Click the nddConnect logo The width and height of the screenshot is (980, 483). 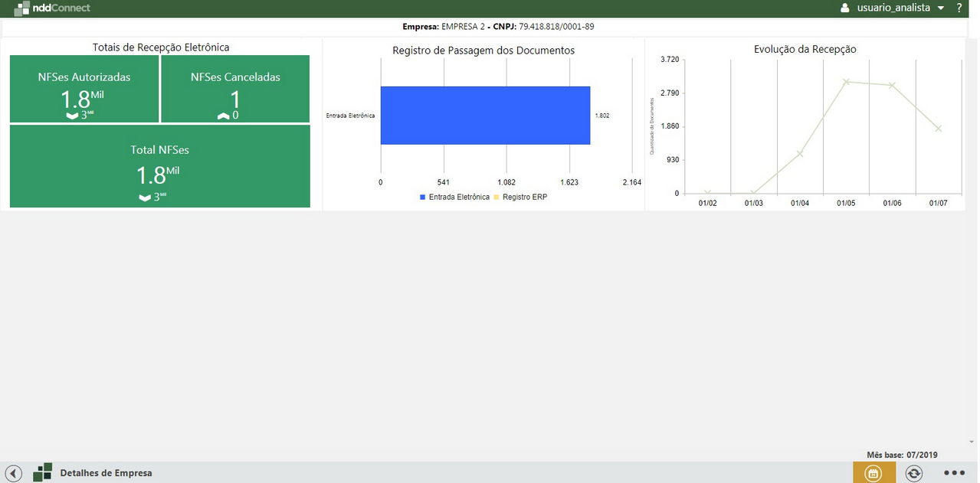tap(52, 8)
